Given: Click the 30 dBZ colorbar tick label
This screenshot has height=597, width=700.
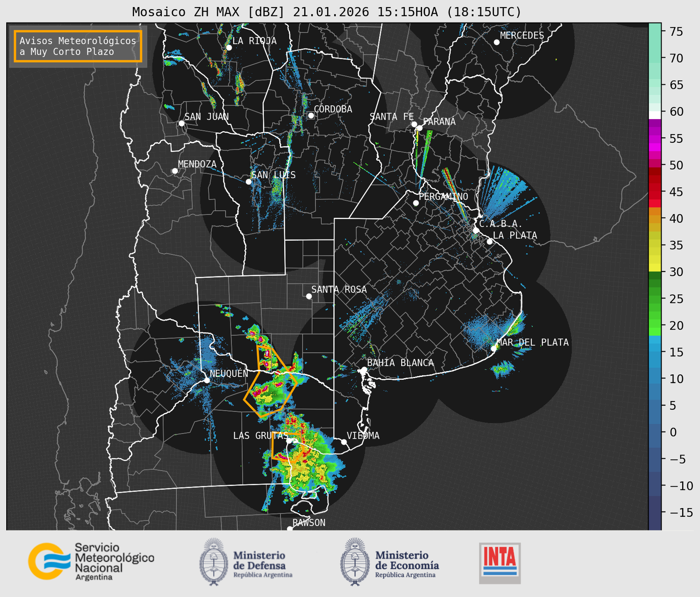Looking at the screenshot, I should [676, 272].
